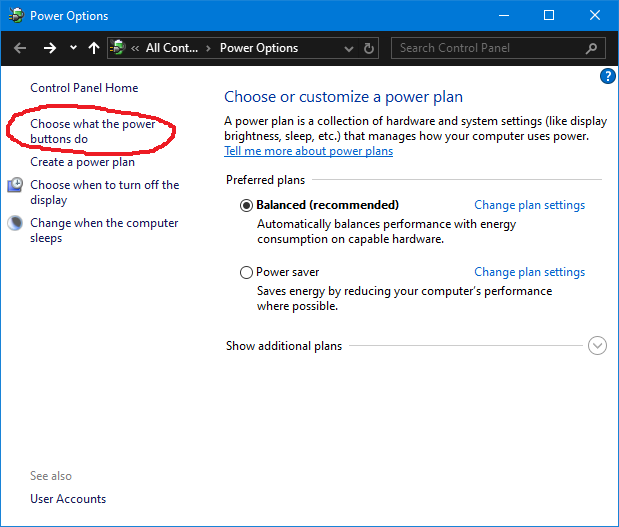Maximize the Power Options window

pyautogui.click(x=549, y=15)
